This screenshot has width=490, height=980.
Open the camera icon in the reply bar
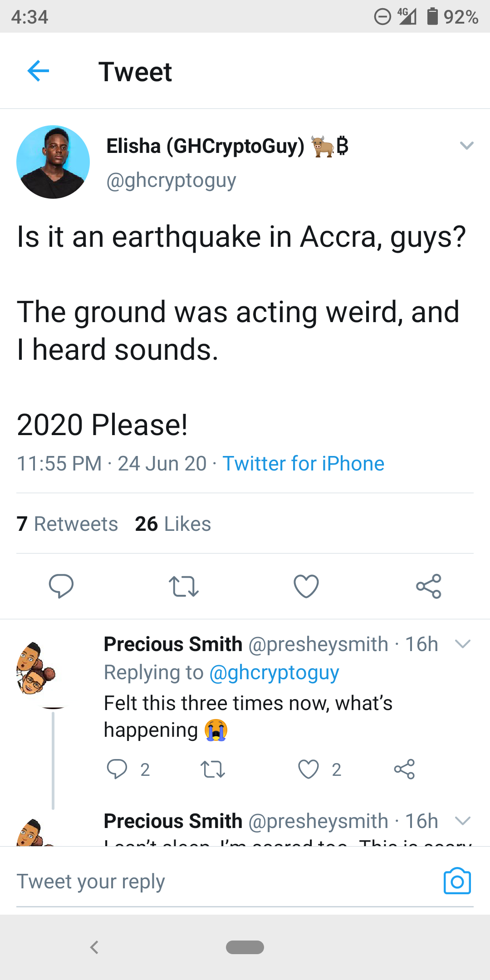click(x=457, y=882)
